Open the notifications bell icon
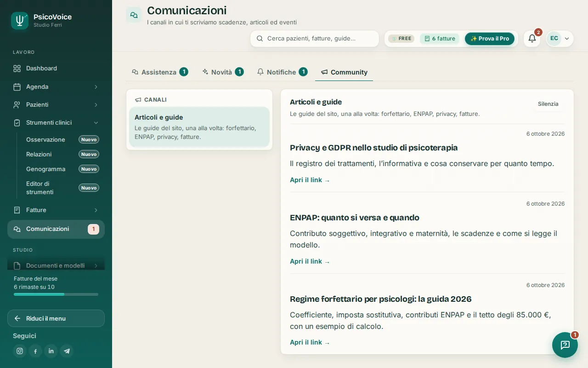Viewport: 588px width, 368px height. pyautogui.click(x=532, y=39)
